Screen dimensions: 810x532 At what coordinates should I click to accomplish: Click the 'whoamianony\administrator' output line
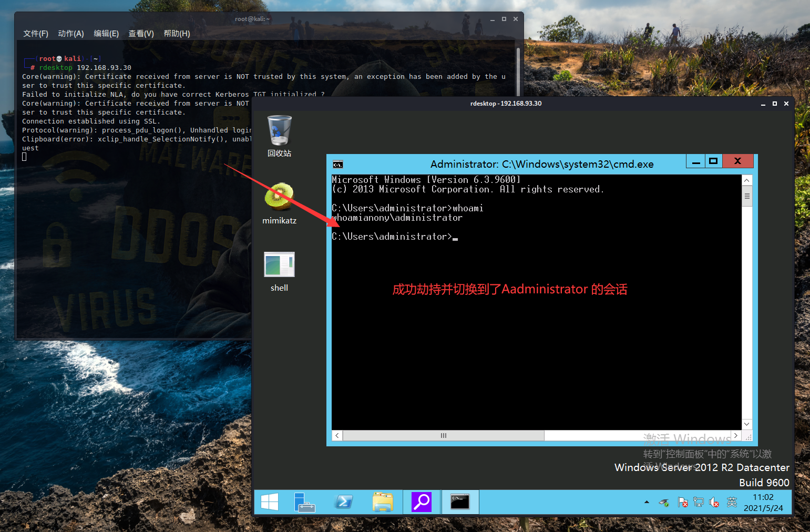pyautogui.click(x=397, y=218)
